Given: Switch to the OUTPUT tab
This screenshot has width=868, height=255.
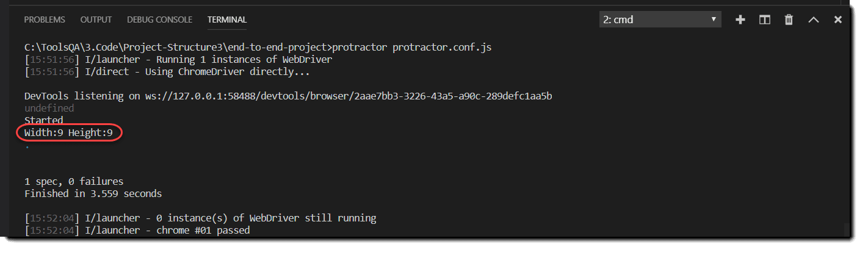Looking at the screenshot, I should [96, 20].
